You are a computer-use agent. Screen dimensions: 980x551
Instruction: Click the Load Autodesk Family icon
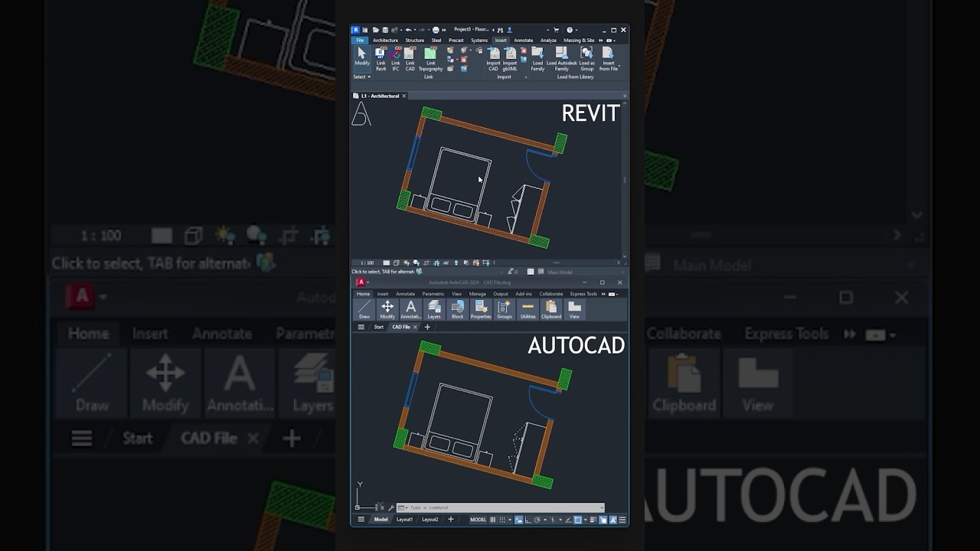tap(561, 58)
